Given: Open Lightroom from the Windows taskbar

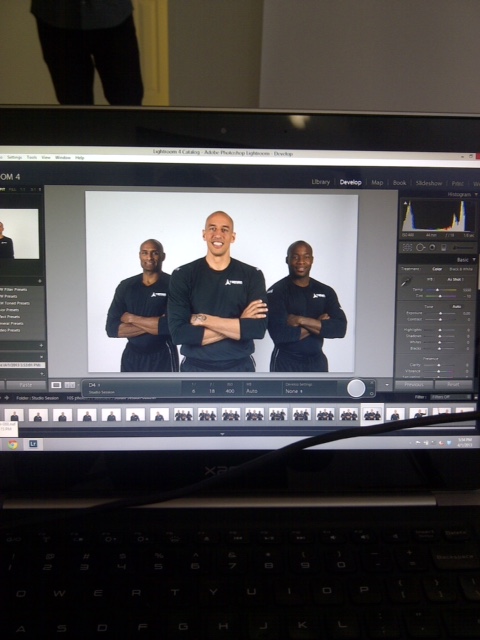Looking at the screenshot, I should 33,444.
